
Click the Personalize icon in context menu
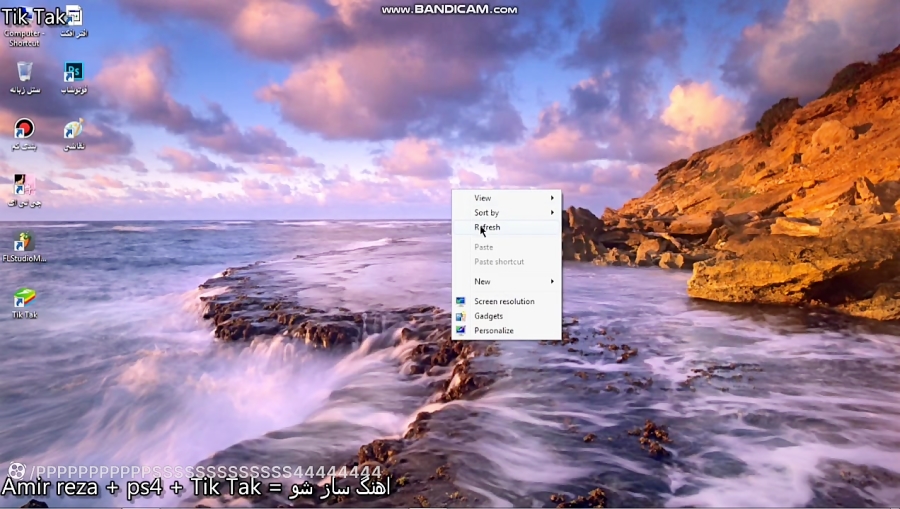[460, 331]
